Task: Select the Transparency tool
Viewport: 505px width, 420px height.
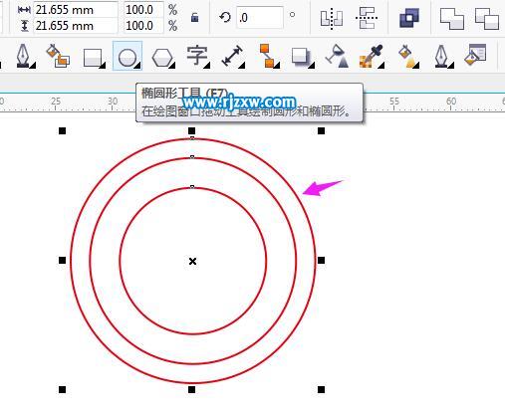Action: tap(337, 56)
